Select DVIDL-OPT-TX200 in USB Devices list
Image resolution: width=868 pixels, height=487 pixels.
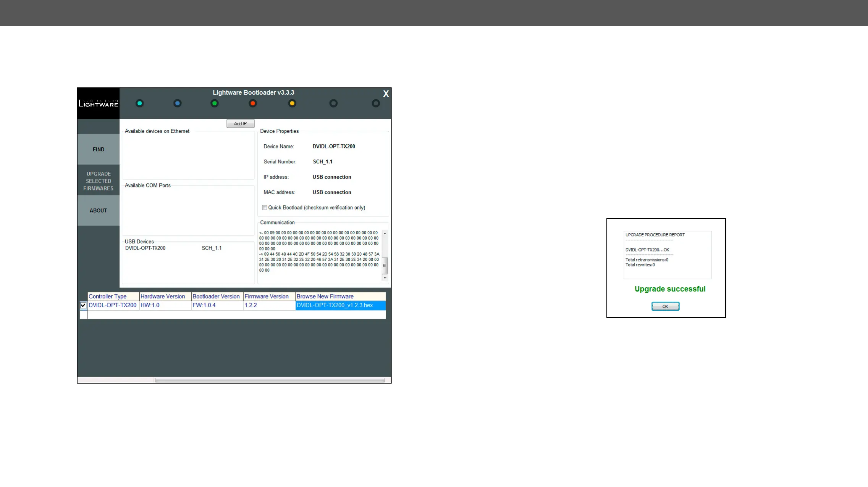[145, 248]
